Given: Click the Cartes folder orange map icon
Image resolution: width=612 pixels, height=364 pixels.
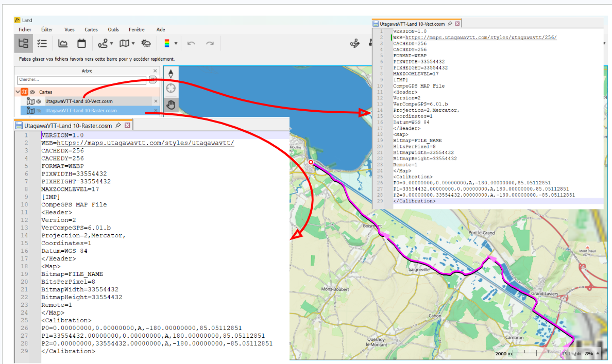Looking at the screenshot, I should coord(25,92).
